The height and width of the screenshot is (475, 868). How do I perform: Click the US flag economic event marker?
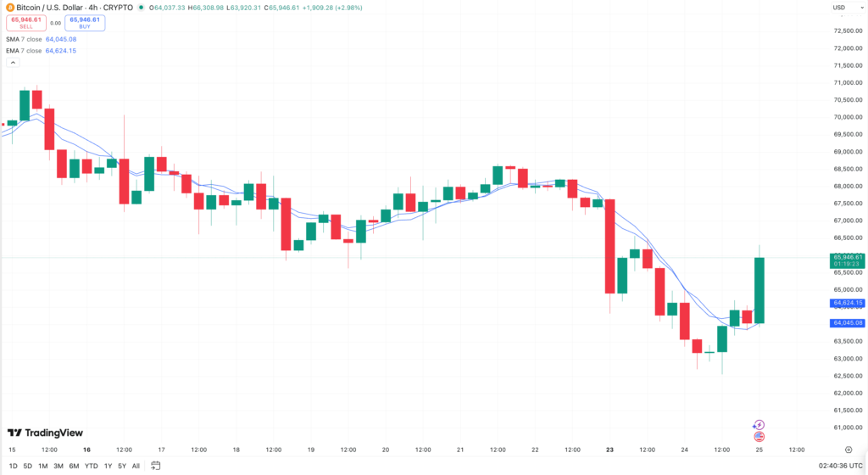pos(759,436)
